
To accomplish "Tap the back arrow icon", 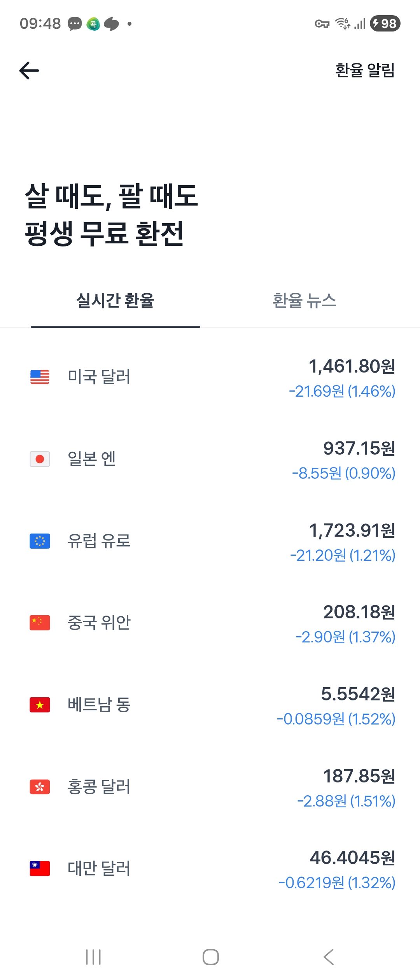I will 29,70.
